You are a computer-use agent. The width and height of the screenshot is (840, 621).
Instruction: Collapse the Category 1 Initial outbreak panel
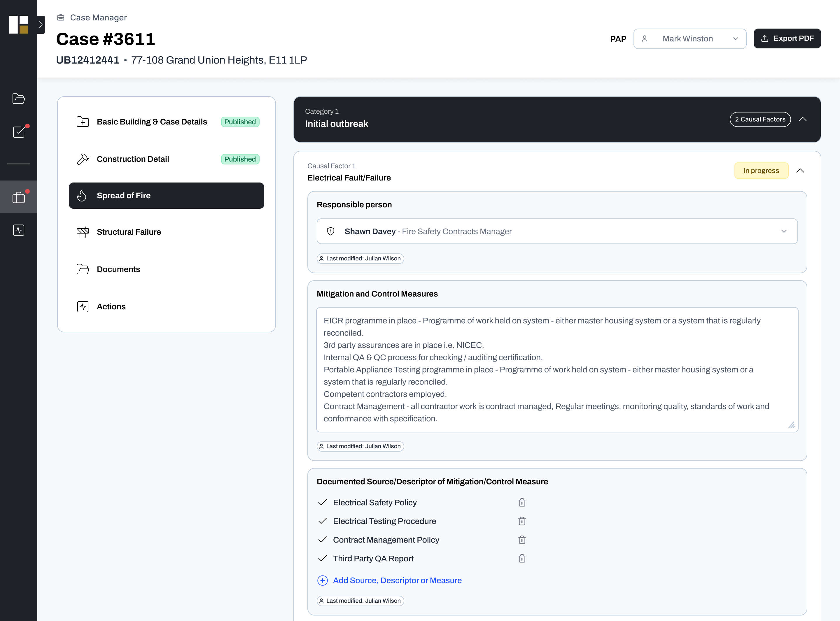coord(802,119)
